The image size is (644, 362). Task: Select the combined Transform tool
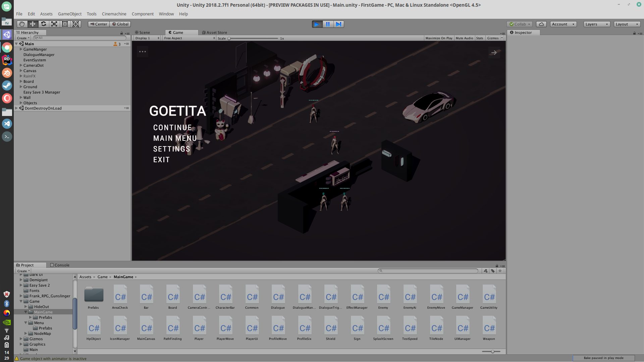[76, 24]
